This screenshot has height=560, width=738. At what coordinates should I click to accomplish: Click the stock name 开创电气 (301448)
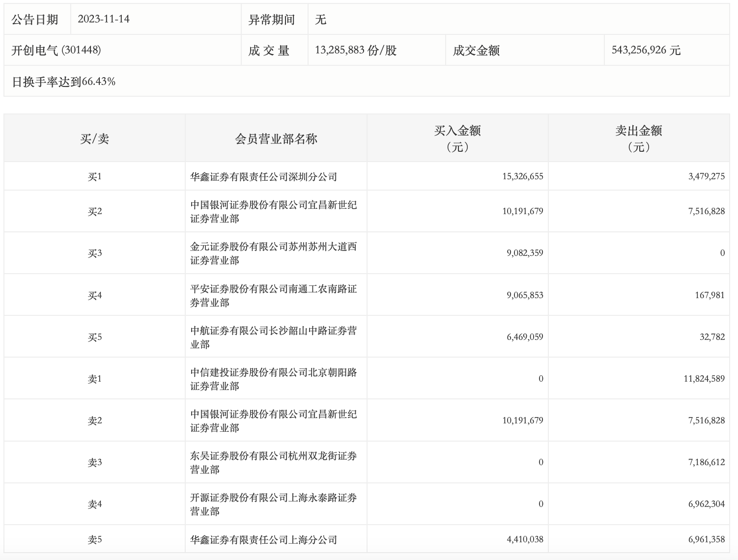[x=56, y=50]
